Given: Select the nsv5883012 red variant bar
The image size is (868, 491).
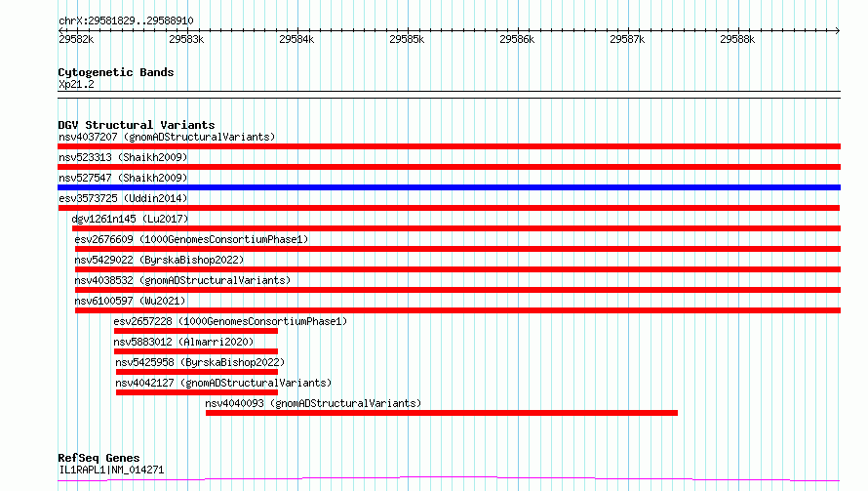Looking at the screenshot, I should tap(196, 351).
